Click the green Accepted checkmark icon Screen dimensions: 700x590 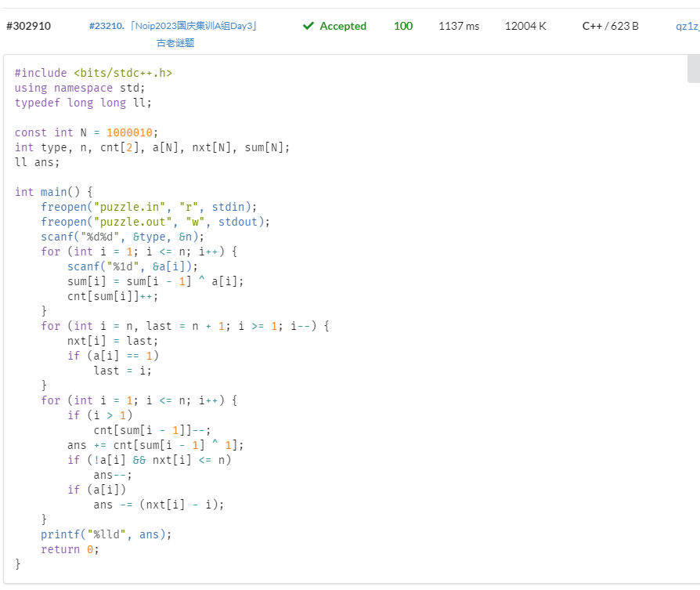click(x=309, y=26)
